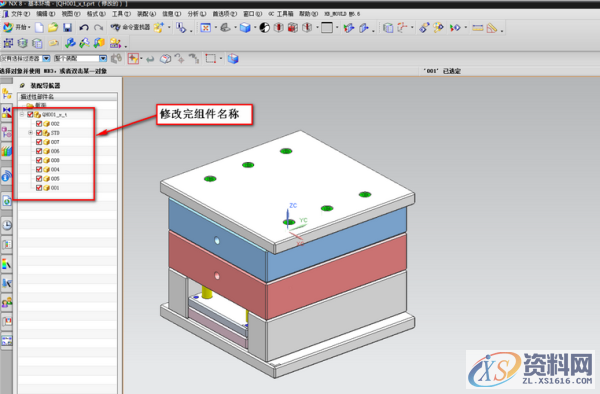Open dropdown arrow beside the WCS axes icon
Viewport: 600px width, 394px height.
pyautogui.click(x=412, y=28)
